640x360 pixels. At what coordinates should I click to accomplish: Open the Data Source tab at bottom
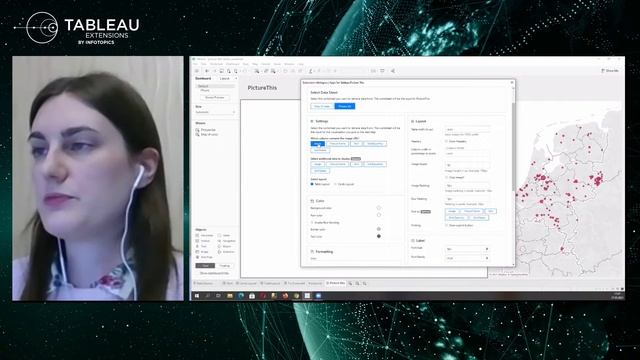pyautogui.click(x=204, y=283)
